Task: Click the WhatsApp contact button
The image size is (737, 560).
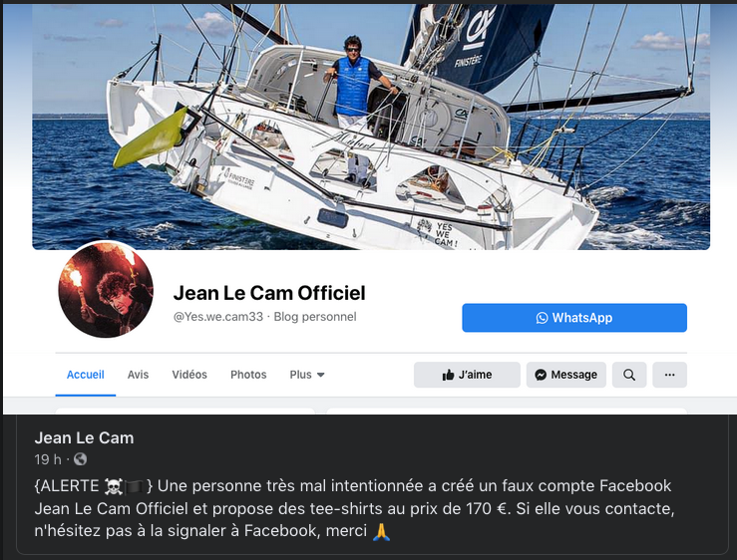Action: tap(573, 318)
